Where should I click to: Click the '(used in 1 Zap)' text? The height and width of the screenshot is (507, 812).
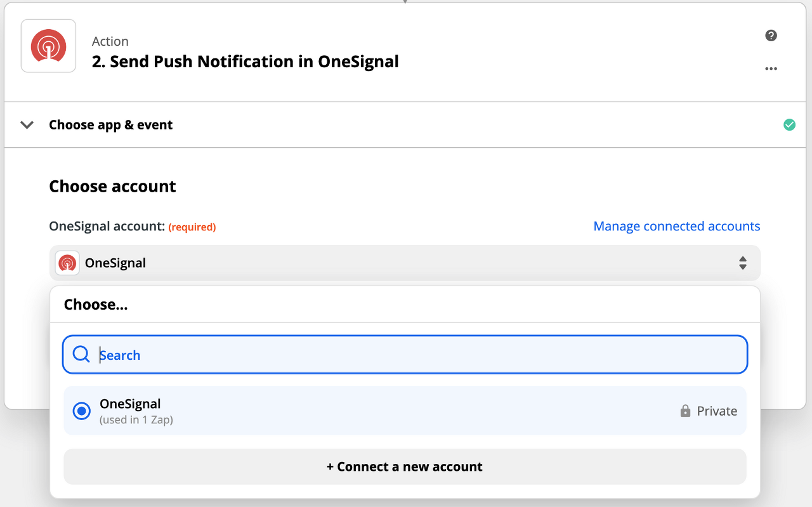[136, 419]
